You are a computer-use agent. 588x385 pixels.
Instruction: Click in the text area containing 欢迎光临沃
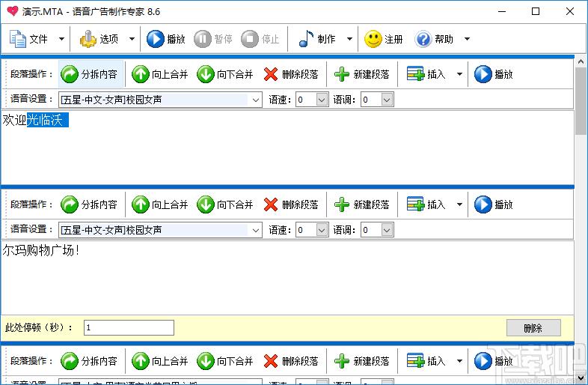pos(287,147)
